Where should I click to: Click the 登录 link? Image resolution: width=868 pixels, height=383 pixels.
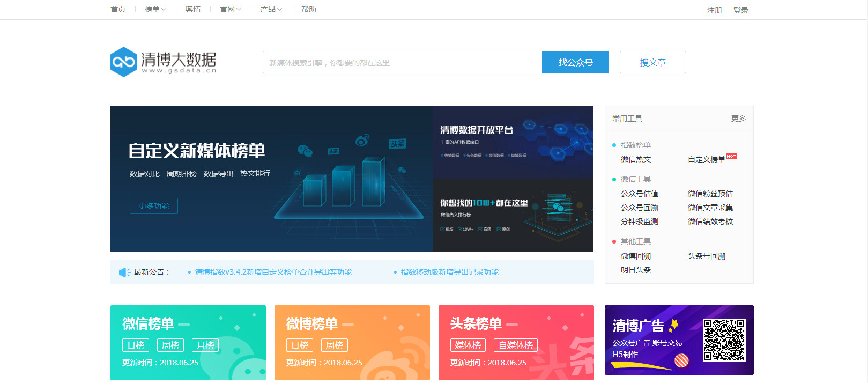(741, 10)
